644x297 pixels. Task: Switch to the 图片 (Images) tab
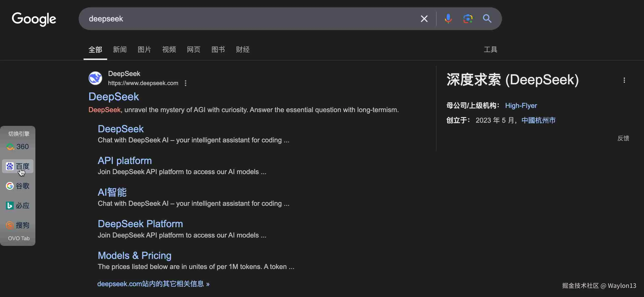click(144, 49)
